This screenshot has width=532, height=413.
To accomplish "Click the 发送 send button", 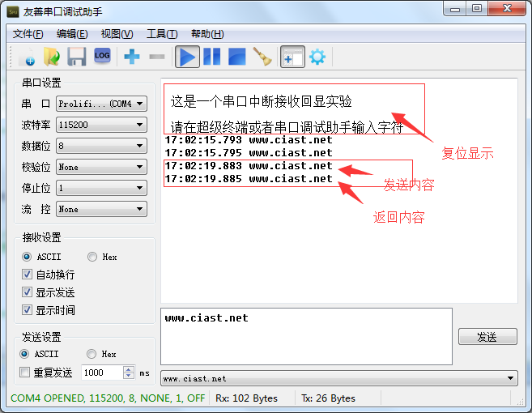I will tap(487, 337).
